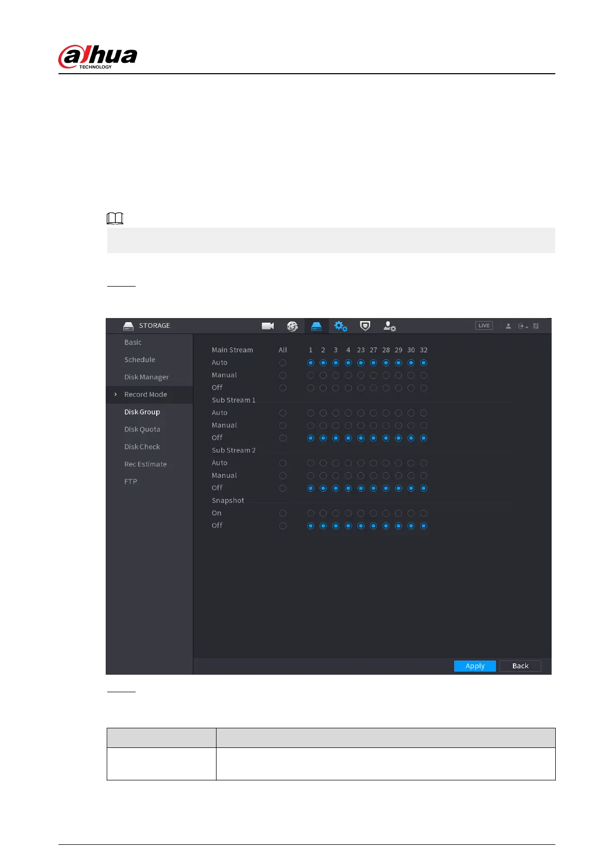Select Sub Stream 1 Auto for channel 1

tap(310, 413)
